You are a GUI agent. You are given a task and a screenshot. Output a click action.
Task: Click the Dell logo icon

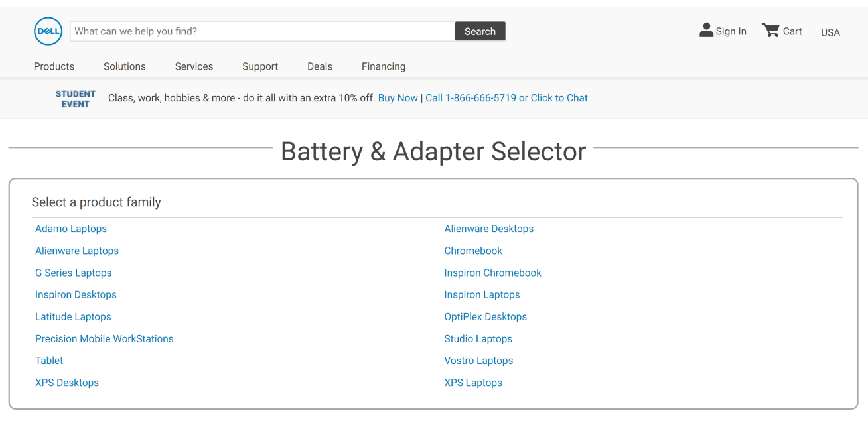click(48, 31)
